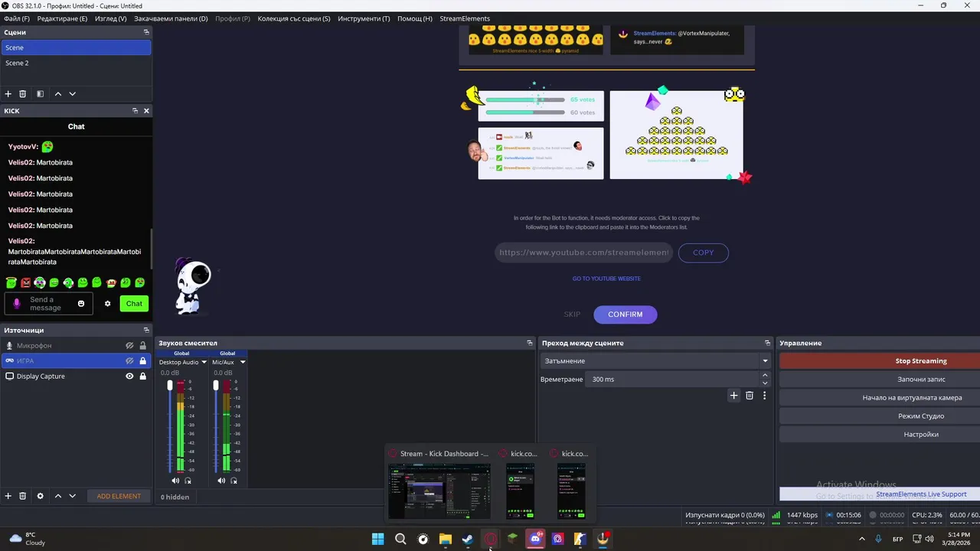
Task: Open Windows Start menu
Action: (x=377, y=539)
